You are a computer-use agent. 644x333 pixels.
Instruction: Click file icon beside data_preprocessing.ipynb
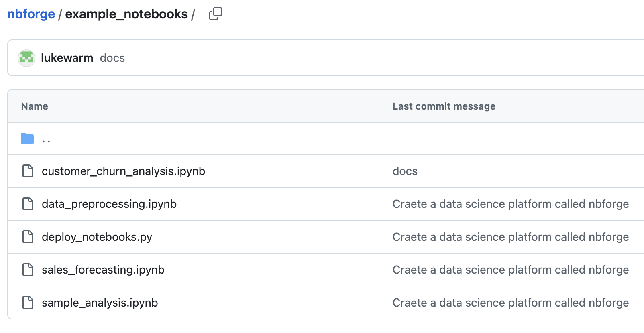pyautogui.click(x=28, y=204)
